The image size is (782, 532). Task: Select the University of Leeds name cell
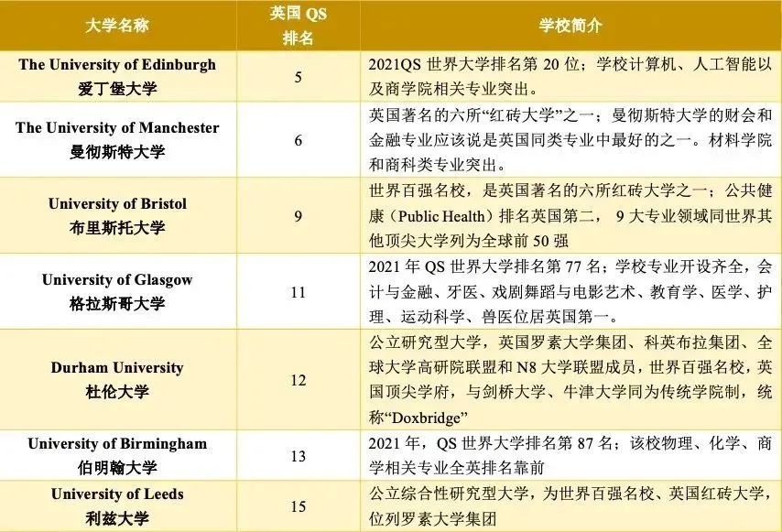tap(117, 505)
